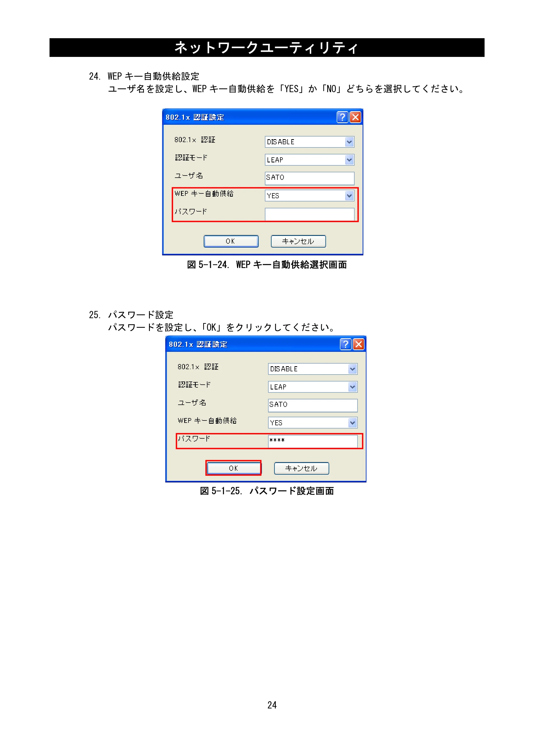Click the ネットワークユーティリティ page header

coord(267,48)
